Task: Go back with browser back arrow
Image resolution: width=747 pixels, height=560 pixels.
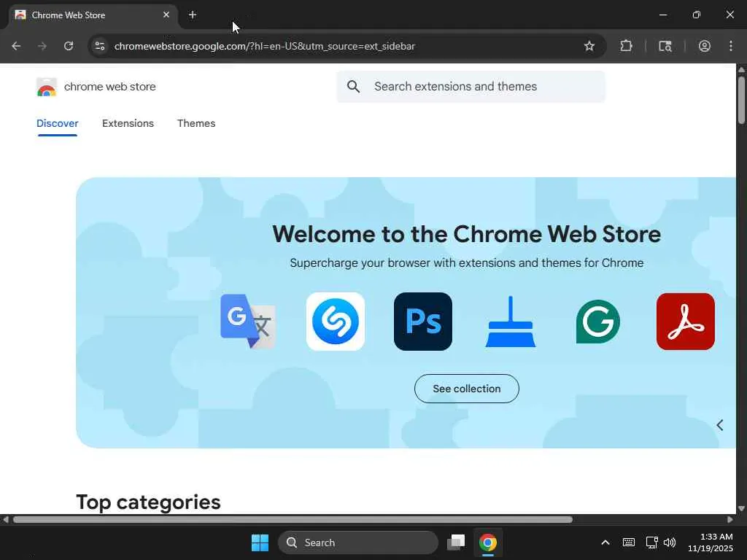Action: [16, 46]
